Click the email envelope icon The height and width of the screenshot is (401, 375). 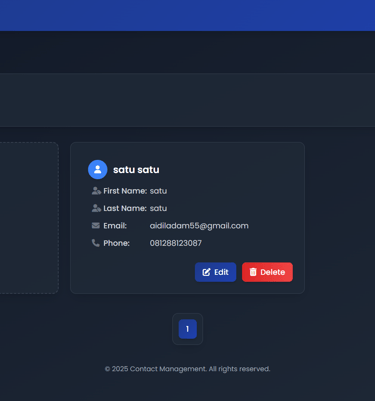pyautogui.click(x=96, y=226)
